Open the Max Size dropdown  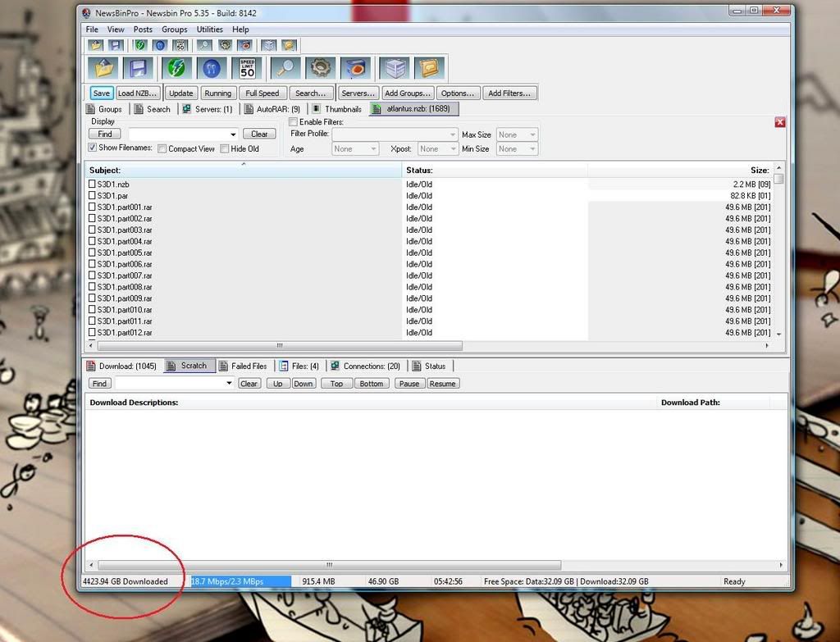532,134
